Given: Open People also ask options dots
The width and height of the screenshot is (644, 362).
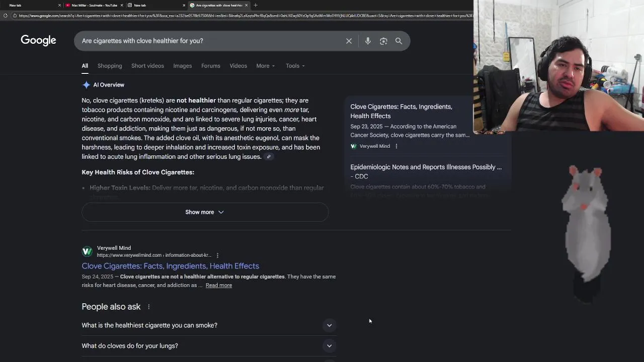Looking at the screenshot, I should pos(149,307).
